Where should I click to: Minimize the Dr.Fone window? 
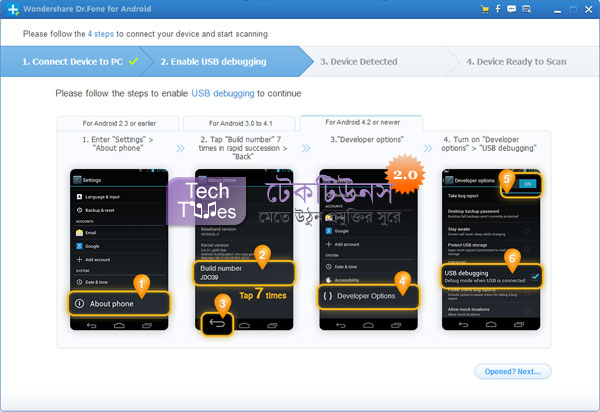558,10
